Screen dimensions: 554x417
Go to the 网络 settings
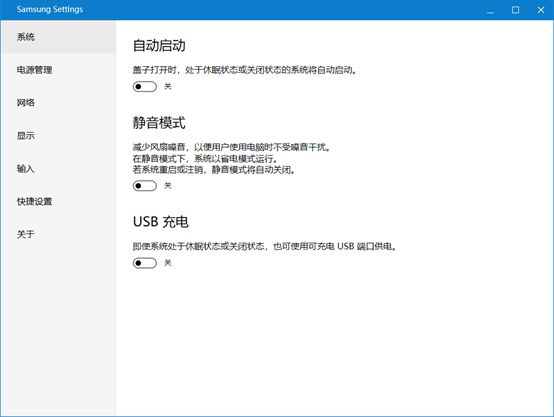[x=58, y=102]
